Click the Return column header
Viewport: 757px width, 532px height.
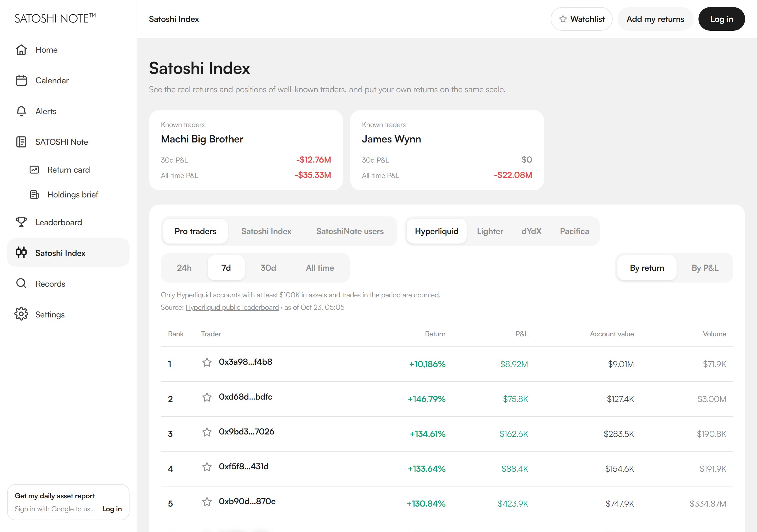[x=435, y=334]
